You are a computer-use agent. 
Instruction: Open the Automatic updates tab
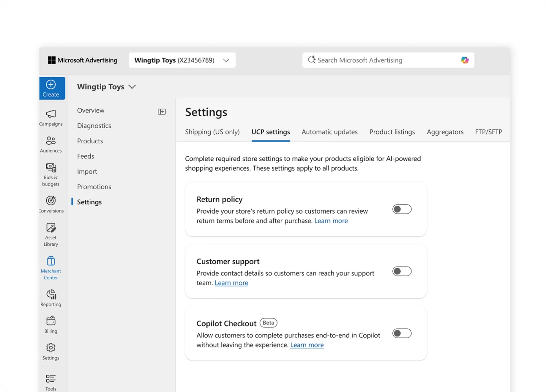[x=330, y=132]
